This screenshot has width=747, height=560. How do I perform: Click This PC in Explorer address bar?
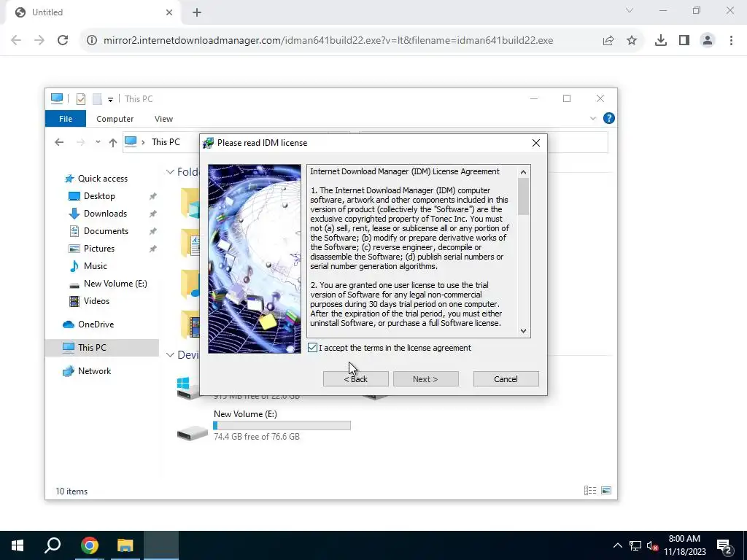pyautogui.click(x=166, y=142)
